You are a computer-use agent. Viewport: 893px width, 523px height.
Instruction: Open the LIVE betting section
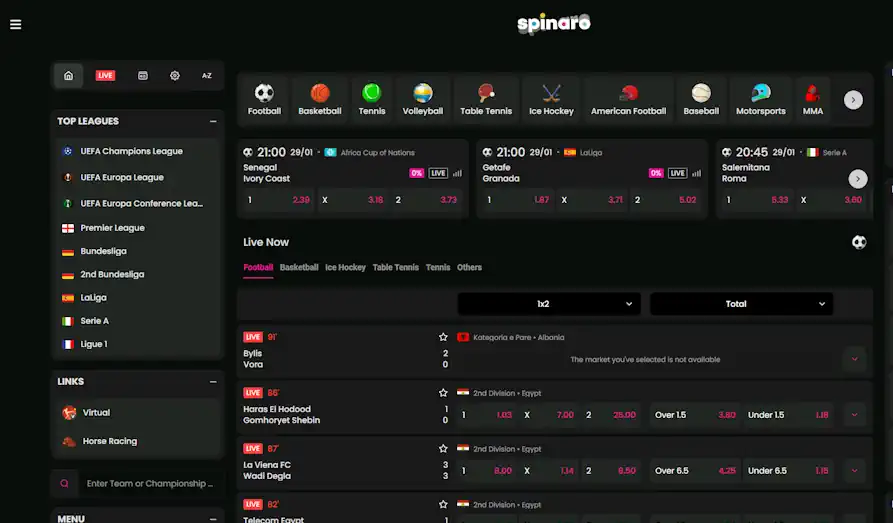tap(105, 76)
